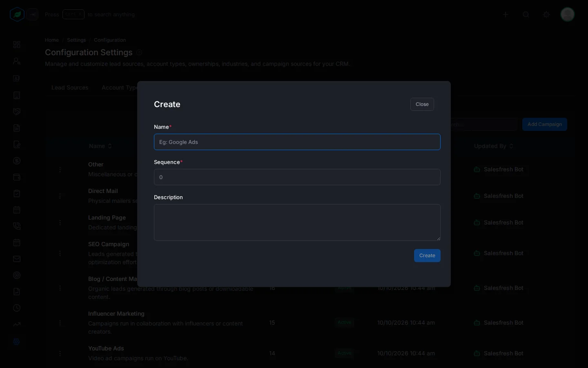The width and height of the screenshot is (588, 368).
Task: Open the mail envelope icon in the sidebar
Action: (17, 259)
